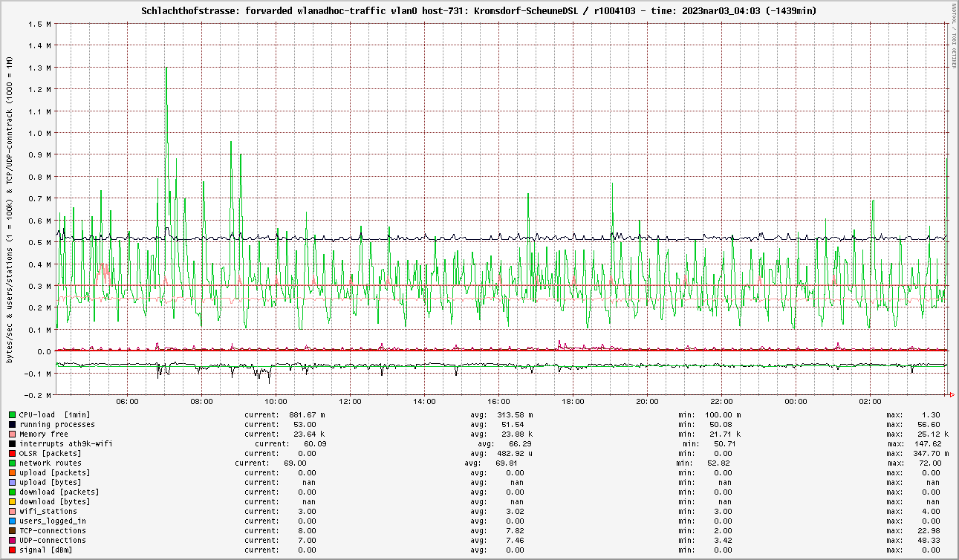Image resolution: width=959 pixels, height=560 pixels.
Task: Click the 'network routes' legend label
Action: (51, 463)
